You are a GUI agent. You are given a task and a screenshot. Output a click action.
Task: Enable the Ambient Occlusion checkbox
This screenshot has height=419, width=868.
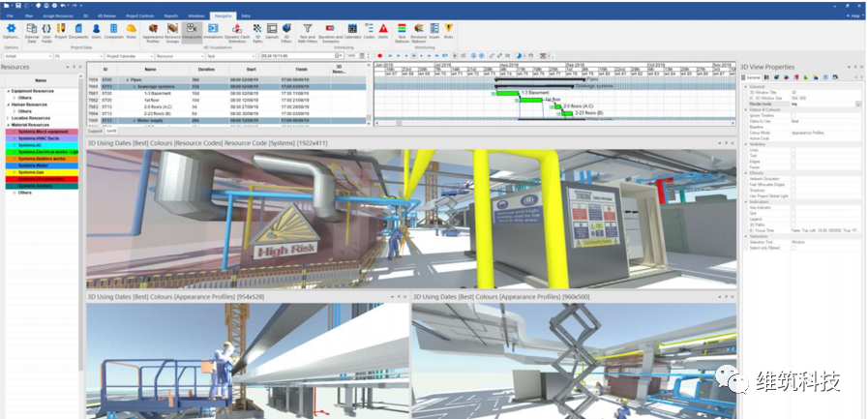(x=793, y=178)
